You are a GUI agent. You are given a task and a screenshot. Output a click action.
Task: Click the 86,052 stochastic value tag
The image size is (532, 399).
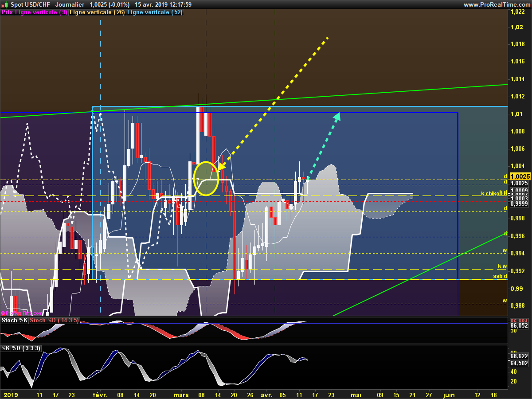(x=519, y=325)
